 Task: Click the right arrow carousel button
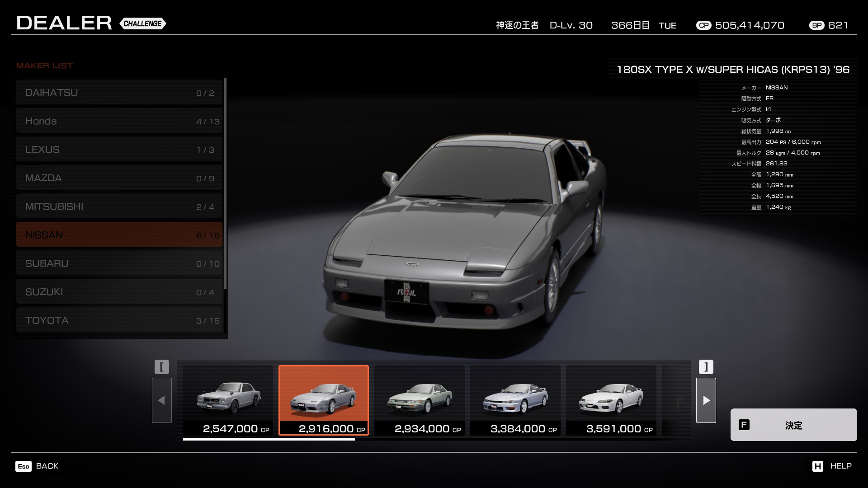click(x=706, y=400)
